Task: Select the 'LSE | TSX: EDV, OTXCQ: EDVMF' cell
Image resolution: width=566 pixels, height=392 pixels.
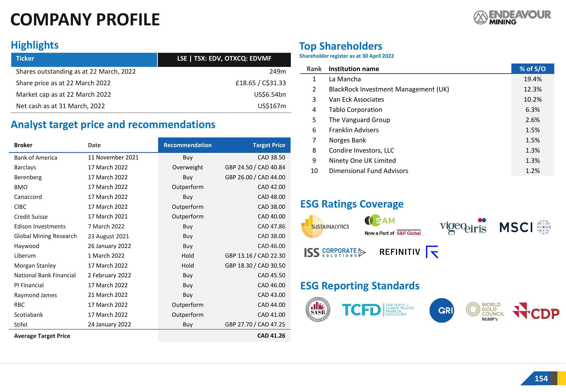Action: (224, 60)
